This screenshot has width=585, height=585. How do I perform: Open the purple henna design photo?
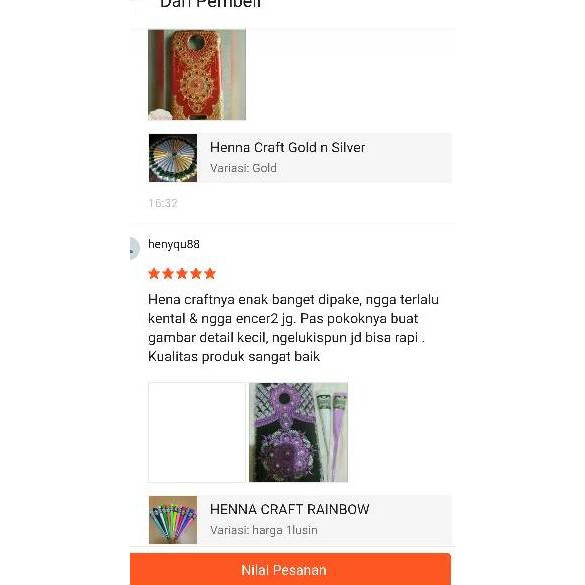298,432
